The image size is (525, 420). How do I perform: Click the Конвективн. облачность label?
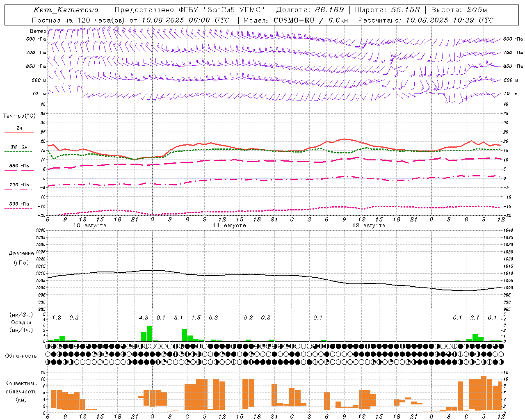tap(21, 388)
